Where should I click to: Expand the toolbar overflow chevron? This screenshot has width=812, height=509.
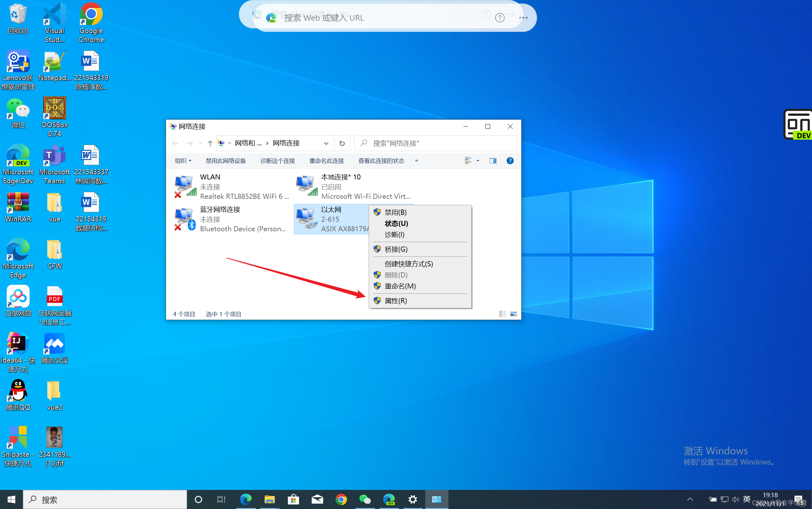click(x=417, y=161)
